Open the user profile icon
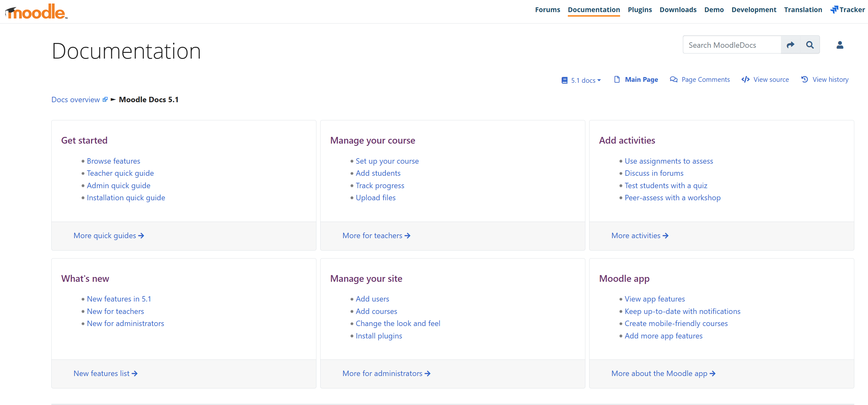This screenshot has width=868, height=405. [x=840, y=45]
